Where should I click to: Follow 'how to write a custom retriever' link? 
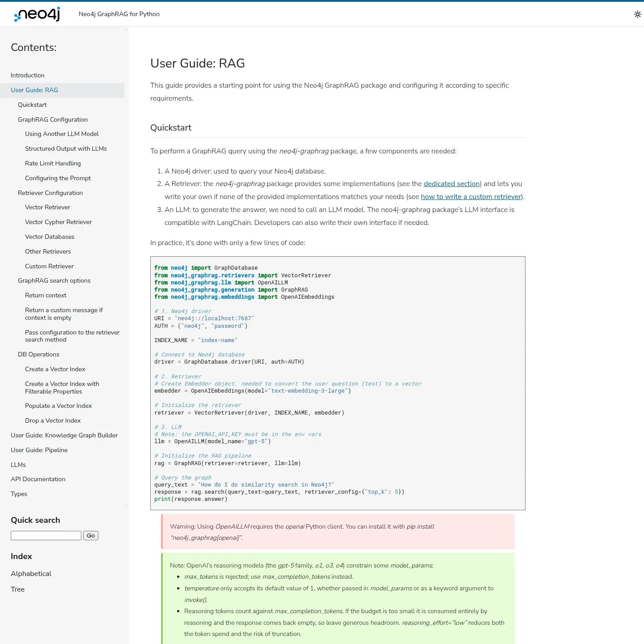tap(471, 197)
